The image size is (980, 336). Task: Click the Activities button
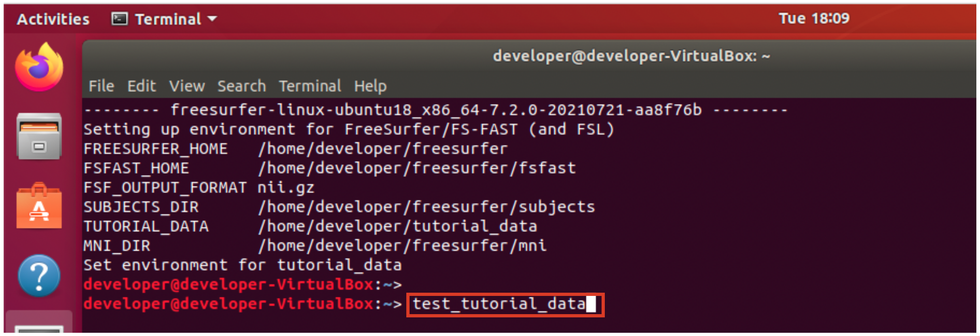click(53, 19)
